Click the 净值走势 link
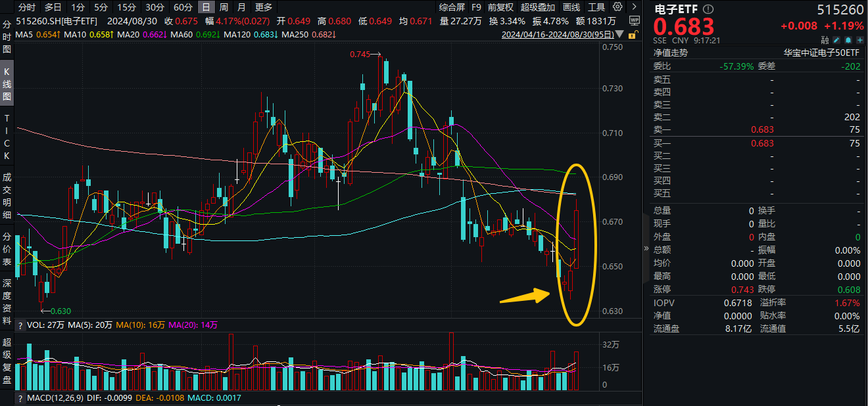Image resolution: width=868 pixels, height=406 pixels. 670,53
